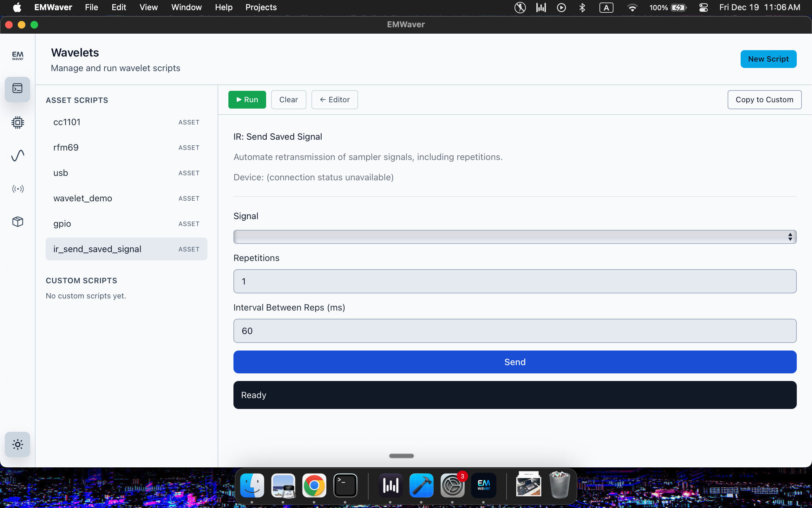The width and height of the screenshot is (812, 508).
Task: Click the Repetitions input field
Action: (x=515, y=281)
